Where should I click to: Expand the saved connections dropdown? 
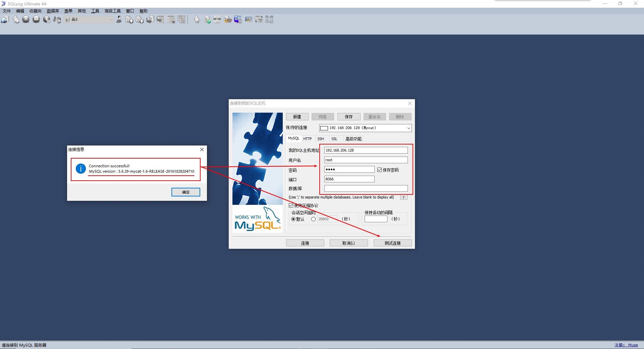point(409,128)
